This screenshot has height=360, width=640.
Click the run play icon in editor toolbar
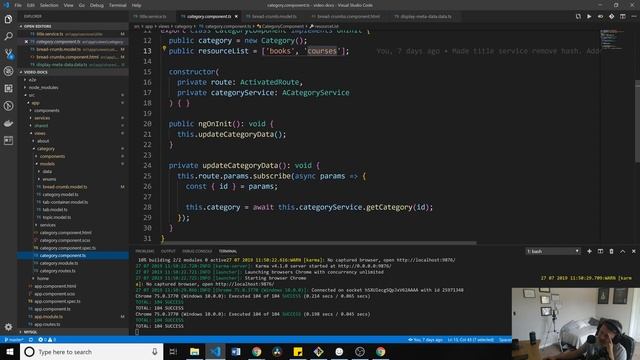(589, 16)
